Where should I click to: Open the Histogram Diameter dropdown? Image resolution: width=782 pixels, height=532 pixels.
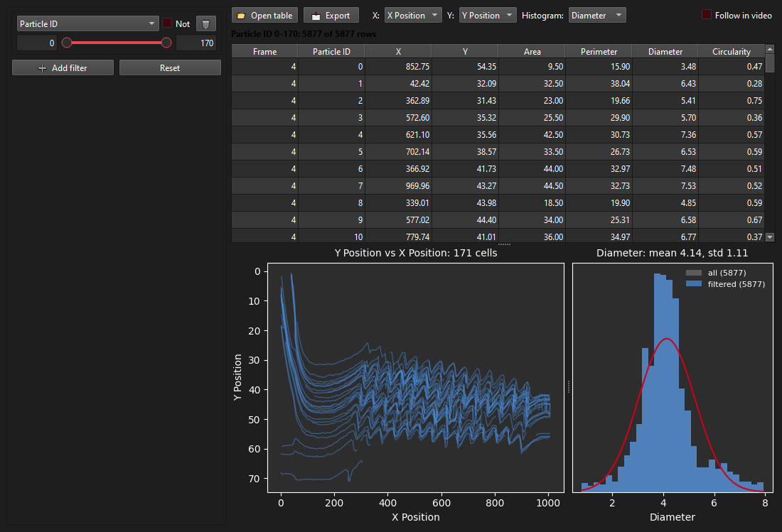[x=597, y=16]
